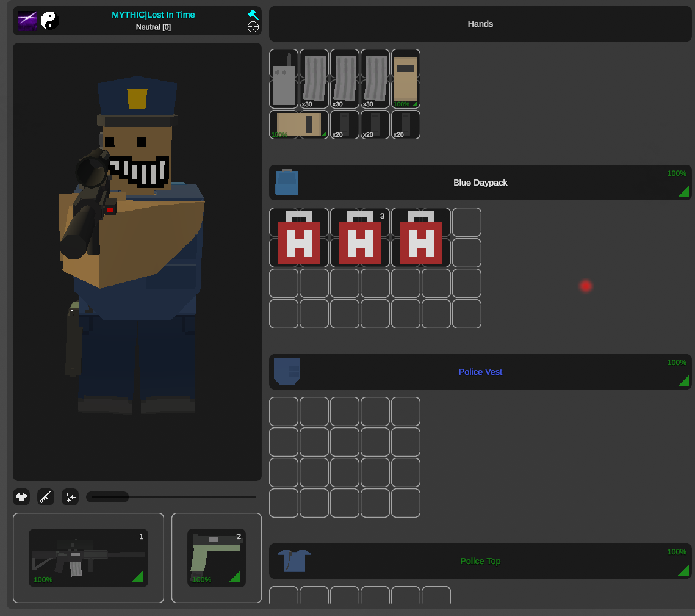Click the Police Vest header label

(480, 372)
